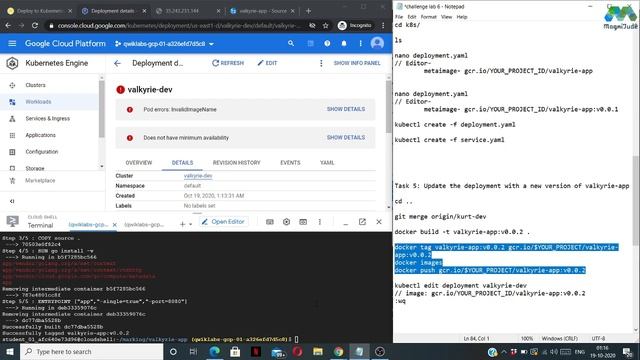Open Applications in the Kubernetes sidebar
The height and width of the screenshot is (360, 640).
(40, 135)
